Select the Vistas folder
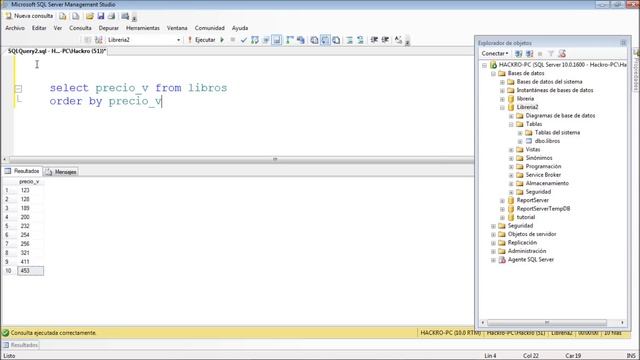This screenshot has width=640, height=360. click(533, 149)
